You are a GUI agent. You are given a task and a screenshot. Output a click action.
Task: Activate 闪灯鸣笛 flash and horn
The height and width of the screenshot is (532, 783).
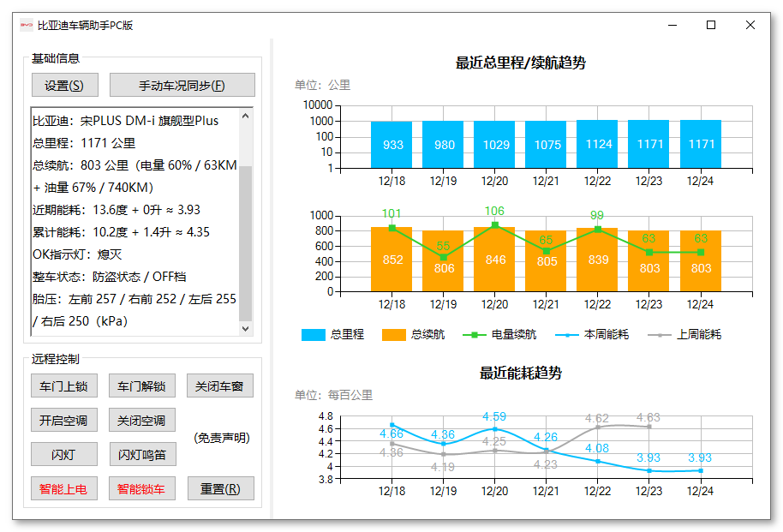(141, 454)
